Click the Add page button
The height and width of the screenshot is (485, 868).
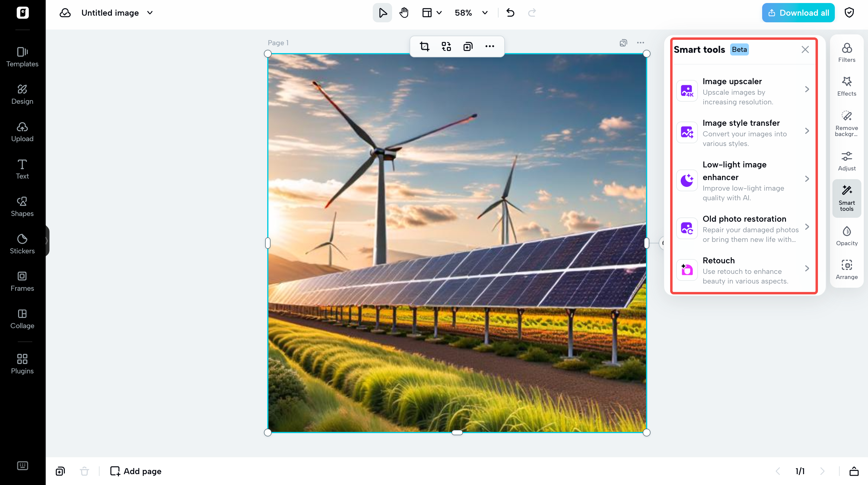pos(136,471)
